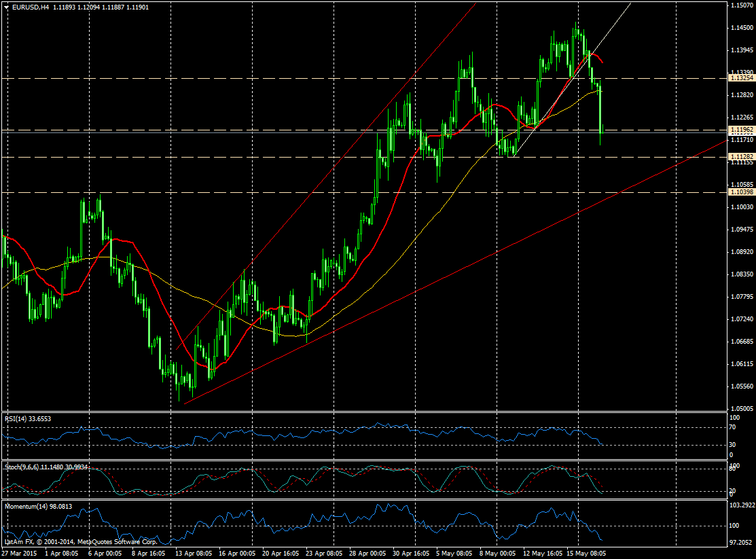Click the EURUSD,H4 chart title text
The height and width of the screenshot is (559, 756).
[x=29, y=7]
